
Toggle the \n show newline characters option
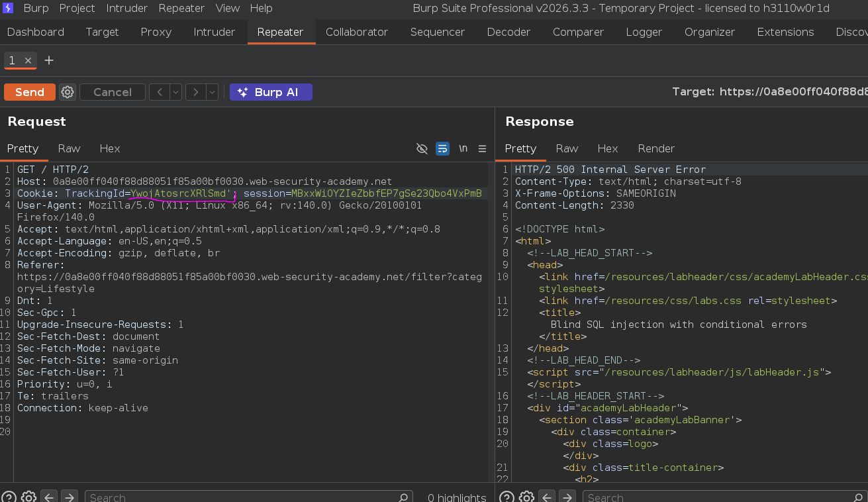(463, 148)
